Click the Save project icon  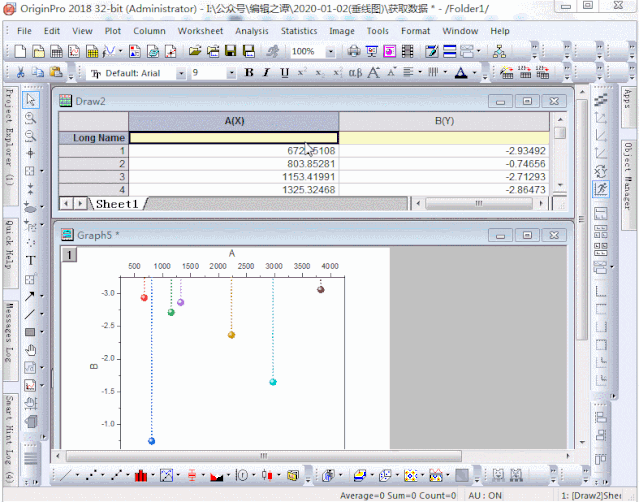tap(231, 51)
